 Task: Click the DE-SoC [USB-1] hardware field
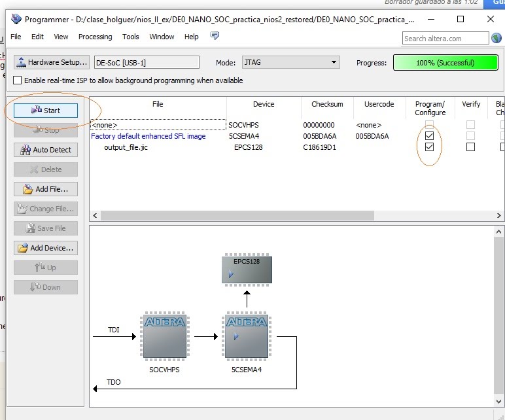tap(147, 63)
